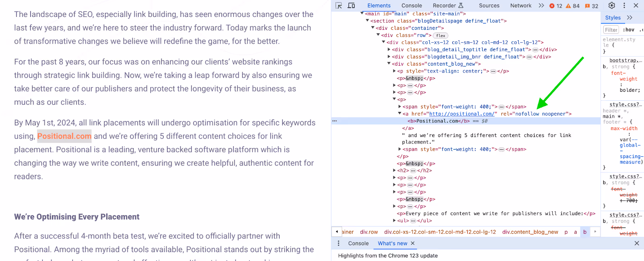Activate the inspect element picker icon

coord(339,6)
